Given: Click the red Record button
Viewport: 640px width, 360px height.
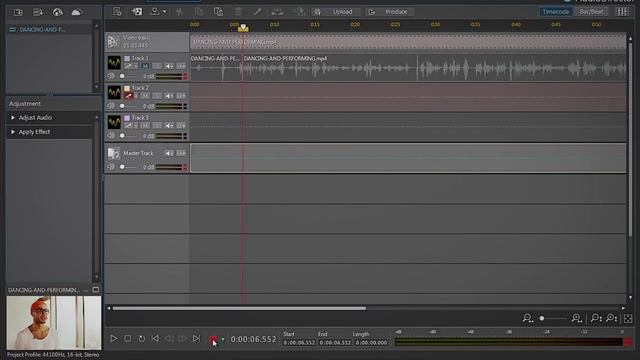Looking at the screenshot, I should [213, 339].
